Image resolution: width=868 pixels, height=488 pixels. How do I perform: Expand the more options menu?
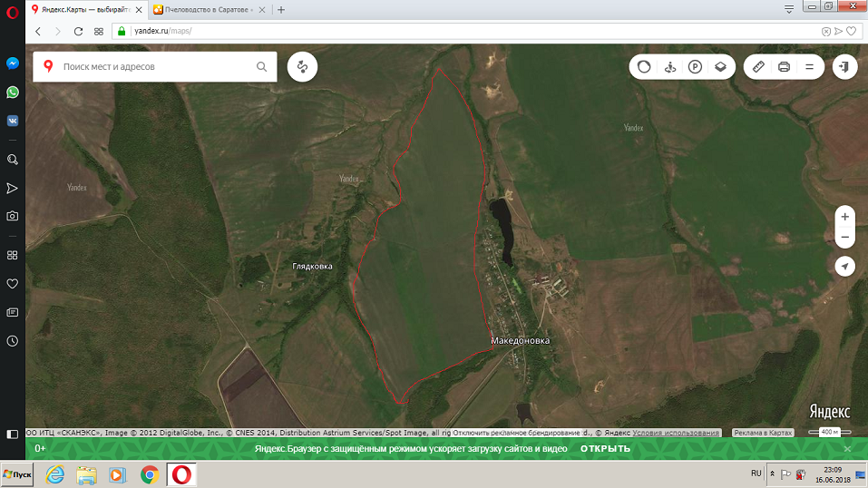809,67
